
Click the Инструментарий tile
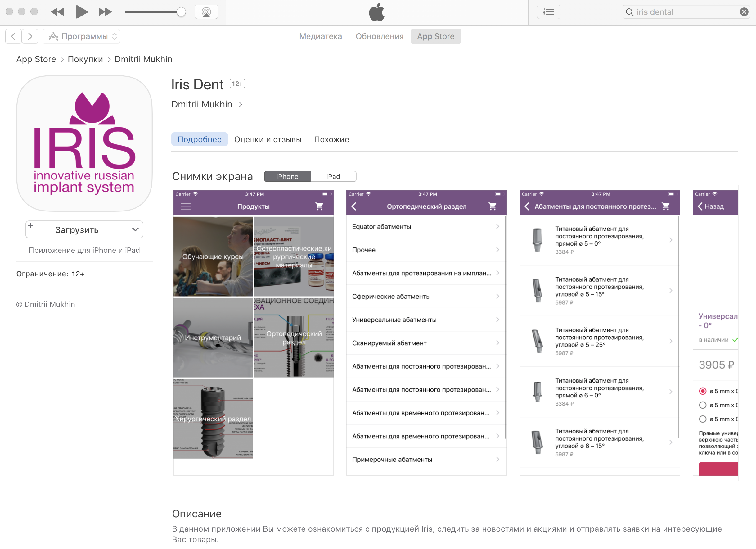coord(213,338)
